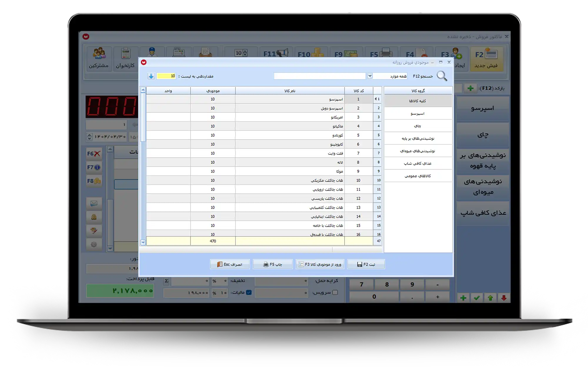Click the red down-arrow icon at bottom right
Screen dimensions: 588x367
click(504, 298)
